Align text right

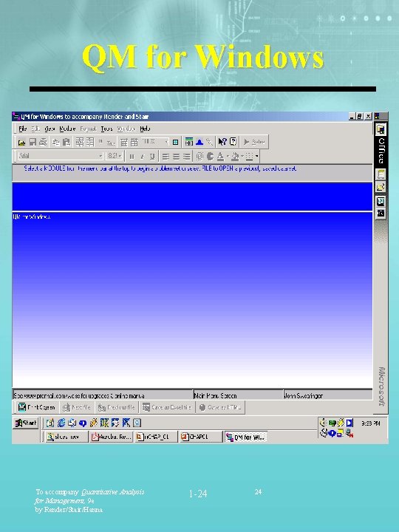click(x=186, y=157)
